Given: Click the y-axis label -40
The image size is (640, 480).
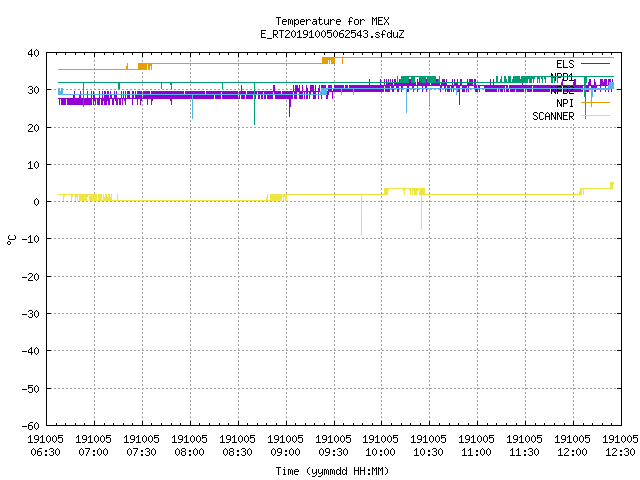Looking at the screenshot, I should (x=31, y=351).
